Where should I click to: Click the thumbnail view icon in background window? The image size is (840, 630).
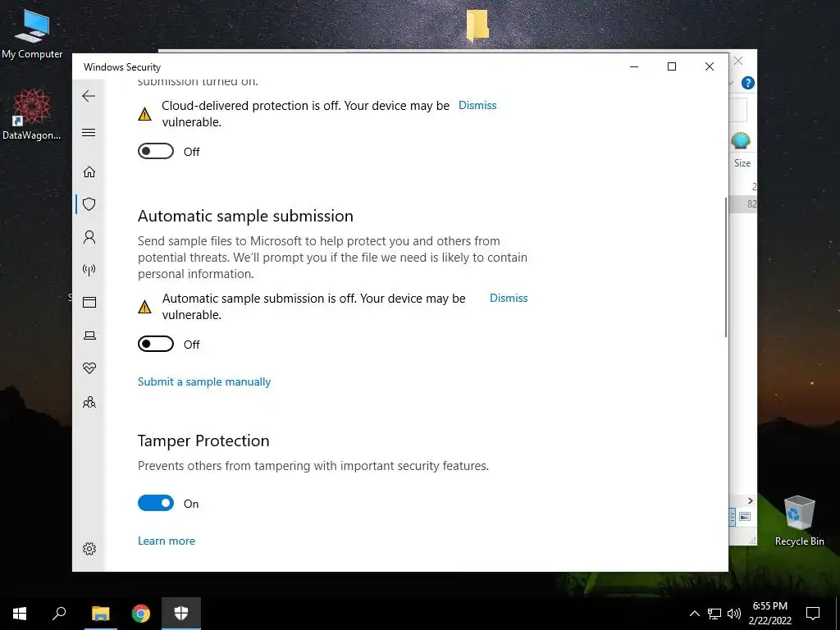pyautogui.click(x=745, y=517)
